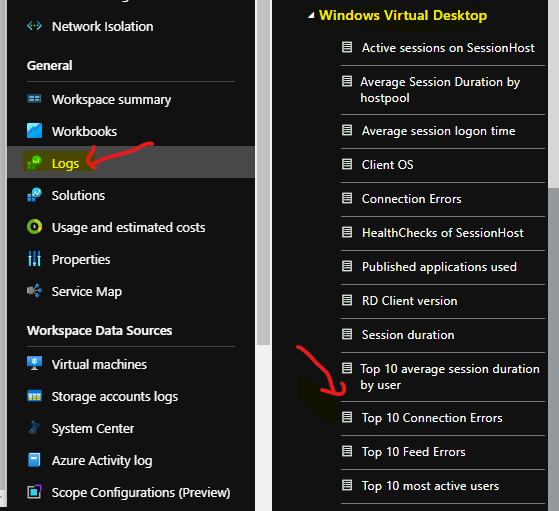This screenshot has width=559, height=511.
Task: View Usage and estimated costs
Action: tap(130, 228)
